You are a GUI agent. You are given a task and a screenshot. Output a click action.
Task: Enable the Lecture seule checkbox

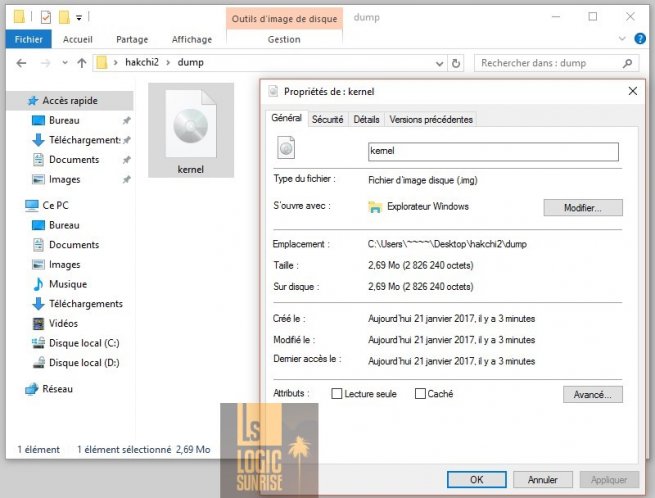click(x=337, y=394)
